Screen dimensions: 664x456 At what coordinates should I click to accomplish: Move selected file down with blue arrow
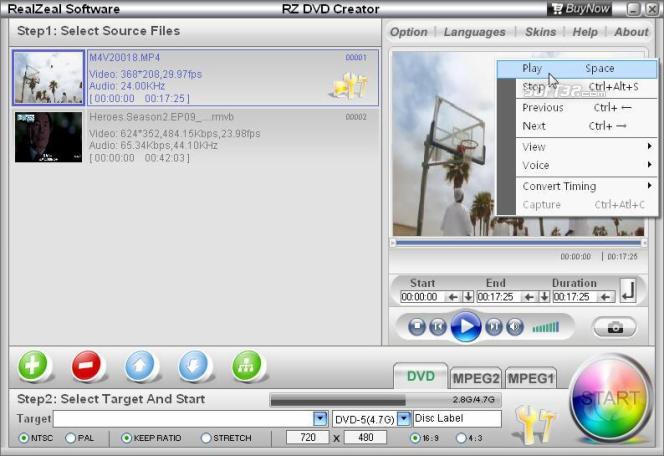pos(194,365)
